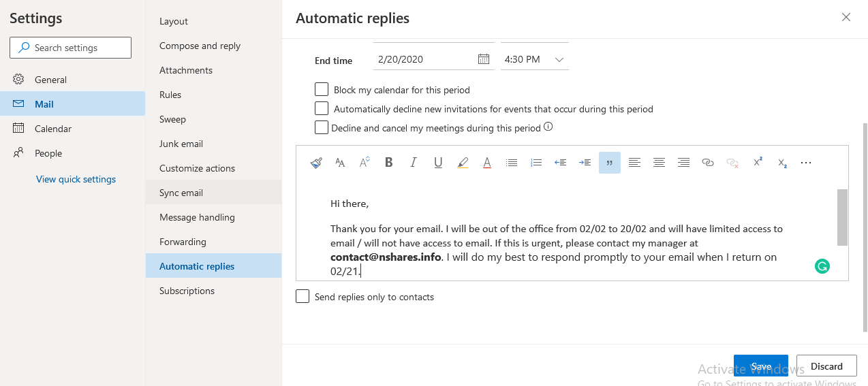Open the end date calendar picker
The height and width of the screenshot is (386, 868).
[484, 59]
